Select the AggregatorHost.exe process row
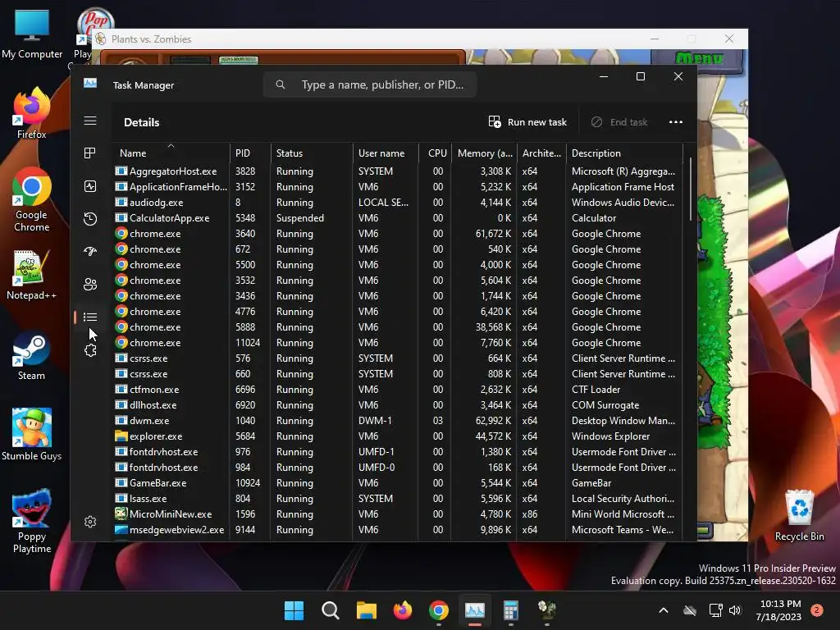840x630 pixels. tap(398, 171)
